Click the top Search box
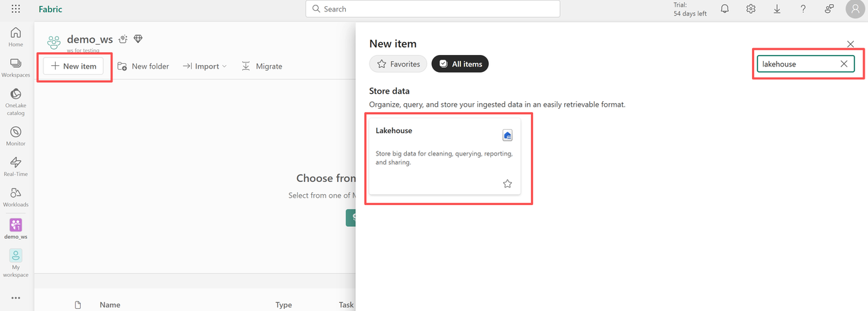The image size is (868, 311). click(433, 9)
